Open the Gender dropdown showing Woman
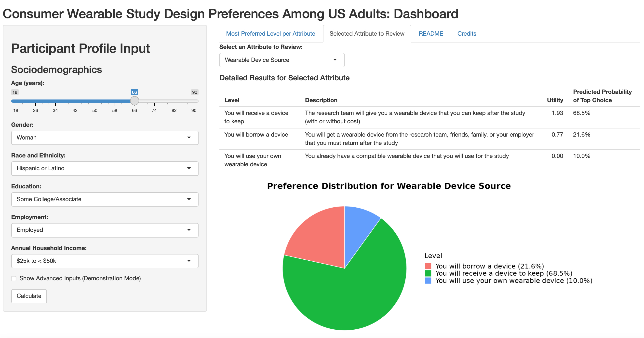Viewport: 644px width, 338px height. point(105,138)
